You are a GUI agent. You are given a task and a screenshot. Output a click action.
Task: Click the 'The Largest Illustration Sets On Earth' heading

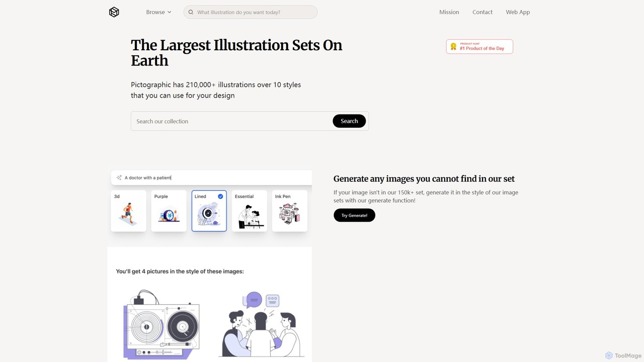(x=236, y=53)
